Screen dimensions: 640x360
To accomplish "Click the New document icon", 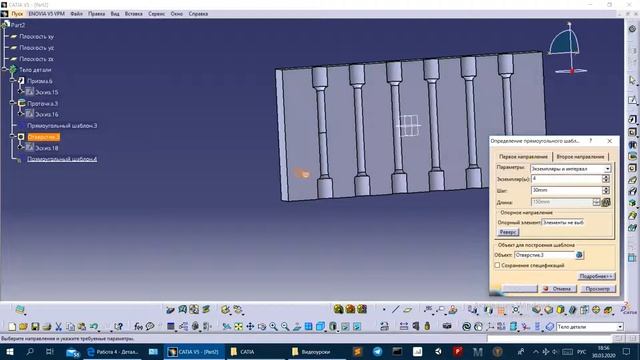I will pos(12,327).
